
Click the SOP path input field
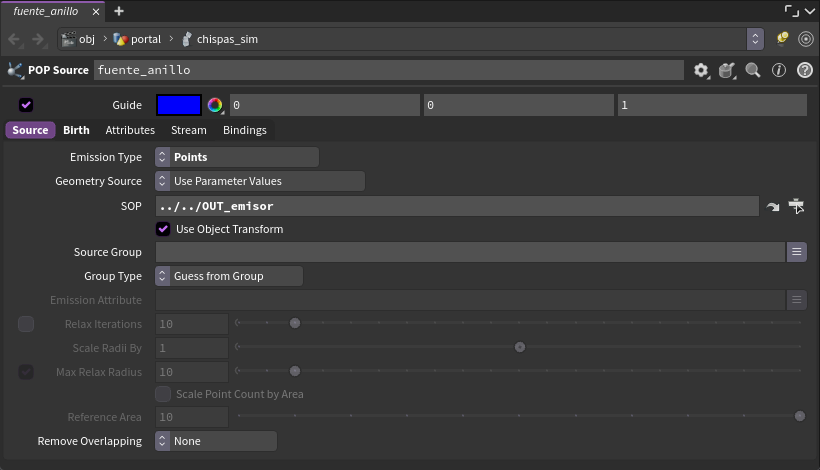tap(457, 206)
